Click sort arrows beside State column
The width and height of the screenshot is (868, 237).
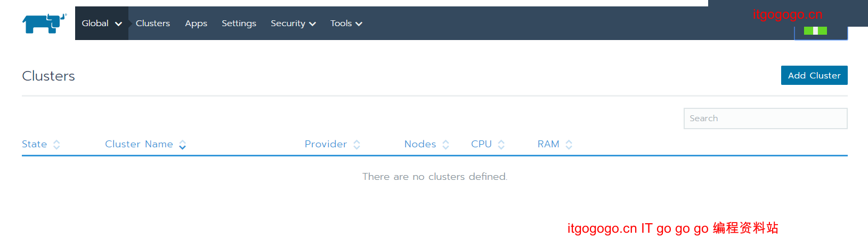tap(56, 145)
